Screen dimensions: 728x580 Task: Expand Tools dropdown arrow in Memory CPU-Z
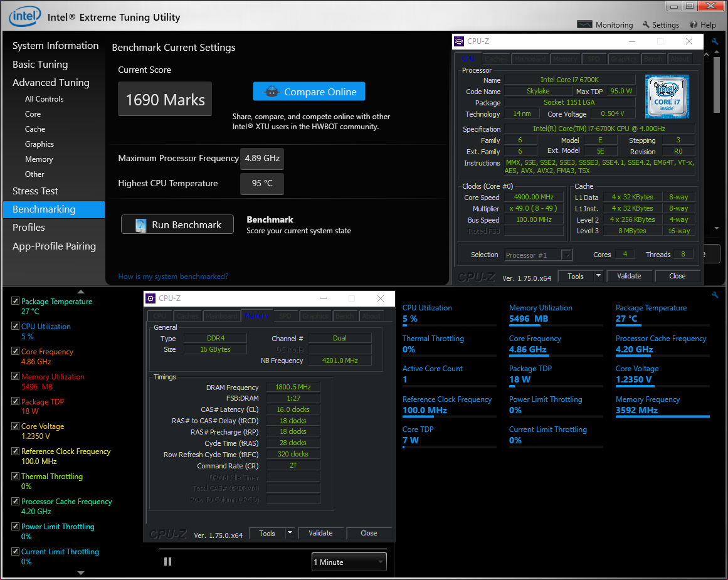tap(290, 533)
